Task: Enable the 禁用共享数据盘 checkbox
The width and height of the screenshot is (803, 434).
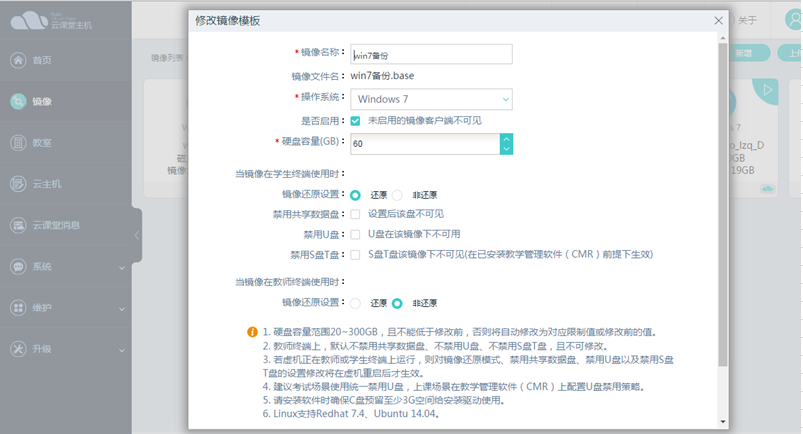Action: pos(355,214)
